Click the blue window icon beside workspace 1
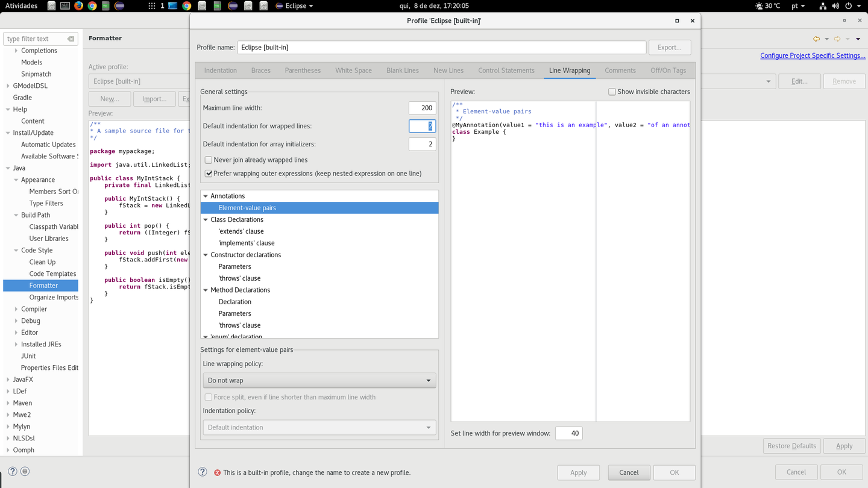The height and width of the screenshot is (488, 868). [x=173, y=5]
